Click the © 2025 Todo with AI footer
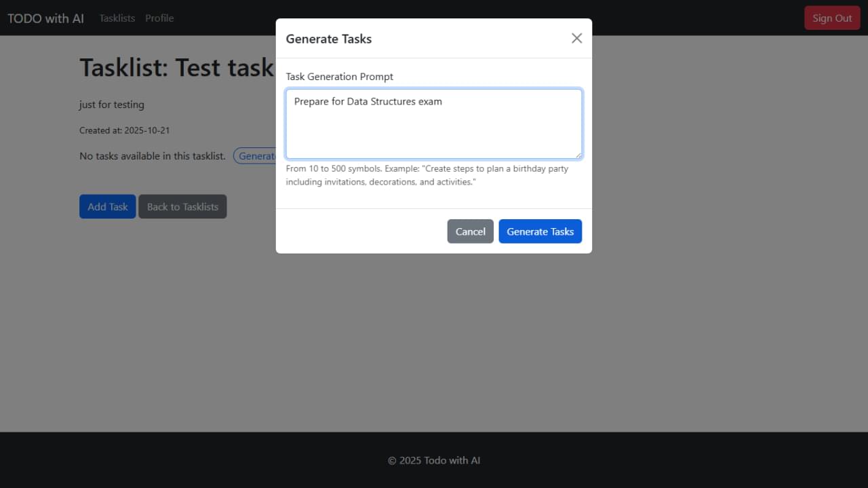 pos(434,460)
